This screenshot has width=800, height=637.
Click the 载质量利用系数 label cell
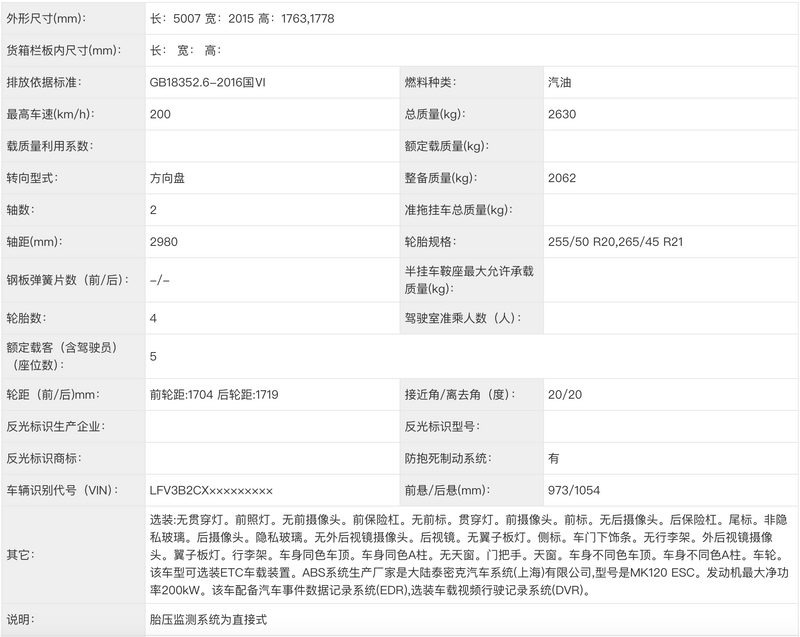click(62, 146)
